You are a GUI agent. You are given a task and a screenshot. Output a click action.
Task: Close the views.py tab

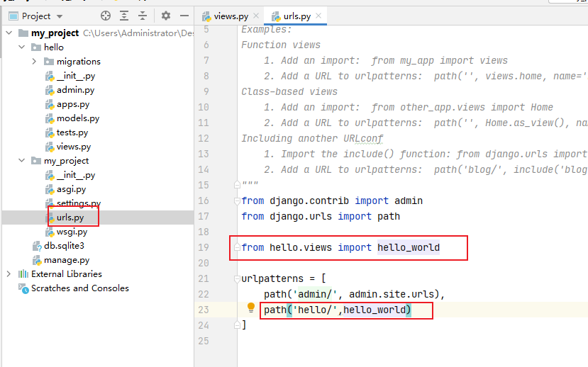click(x=256, y=16)
